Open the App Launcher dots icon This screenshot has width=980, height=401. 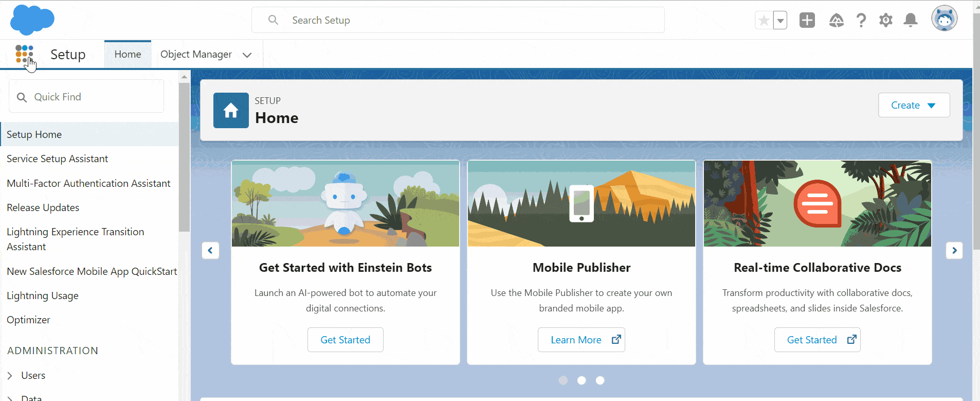(24, 54)
